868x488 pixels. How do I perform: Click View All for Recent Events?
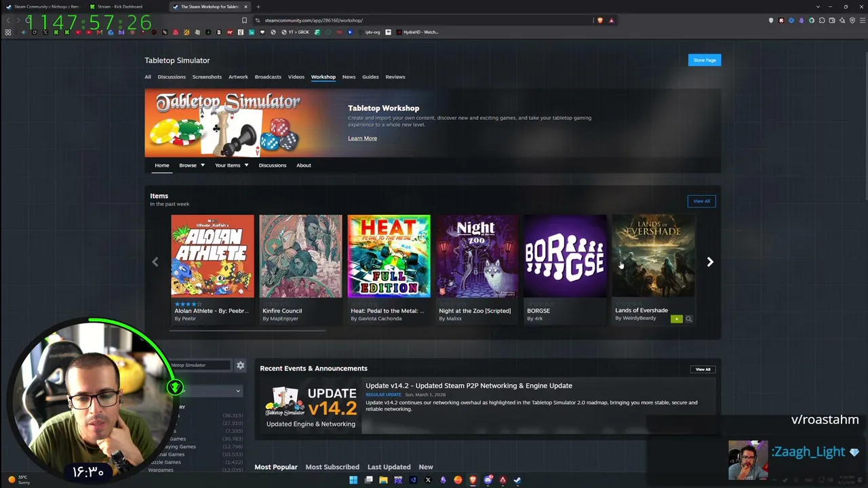[703, 369]
